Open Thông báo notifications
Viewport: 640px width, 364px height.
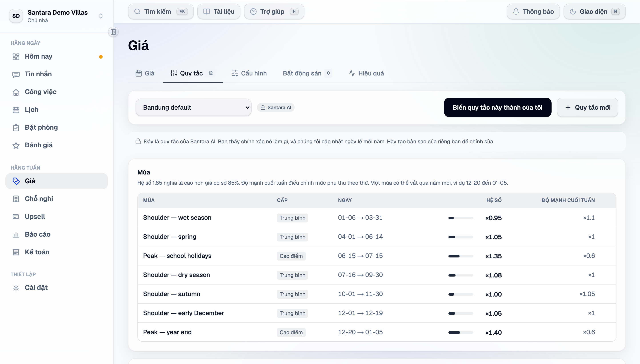pos(533,12)
